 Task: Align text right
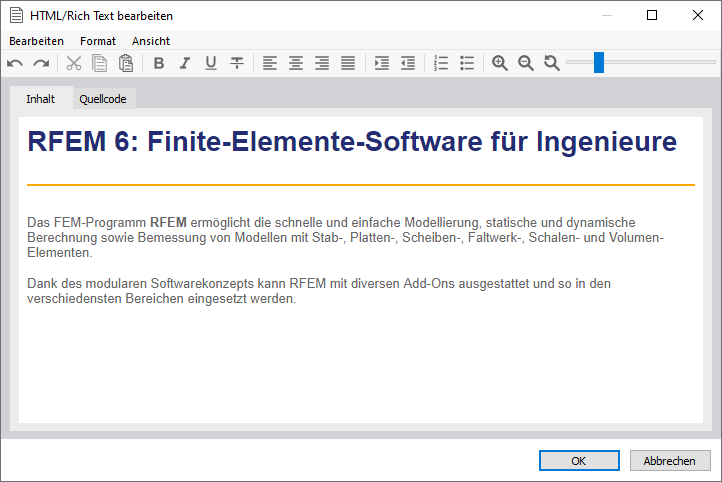tap(322, 63)
